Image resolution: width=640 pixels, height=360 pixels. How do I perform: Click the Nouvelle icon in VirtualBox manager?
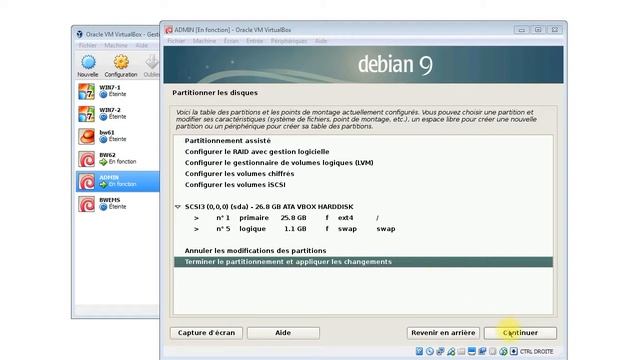click(88, 62)
